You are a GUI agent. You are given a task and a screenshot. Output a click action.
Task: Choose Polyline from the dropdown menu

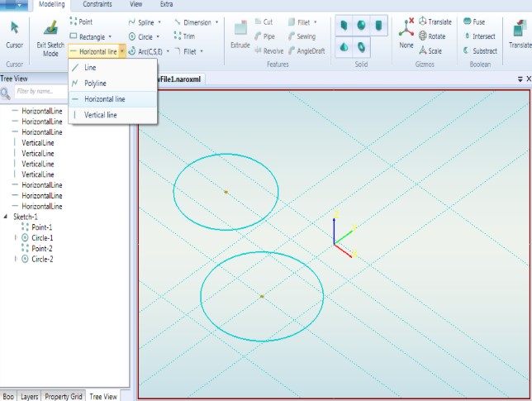tap(95, 83)
